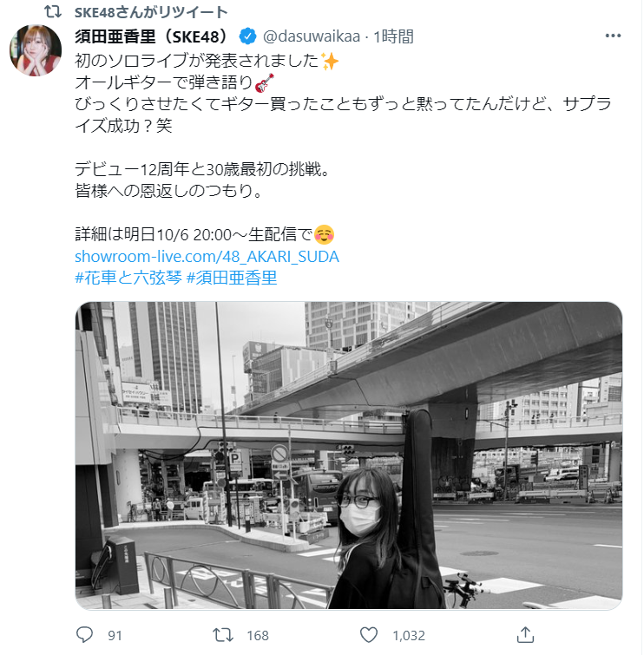Click the 168 retweets count
This screenshot has height=655, width=644.
pos(258,635)
